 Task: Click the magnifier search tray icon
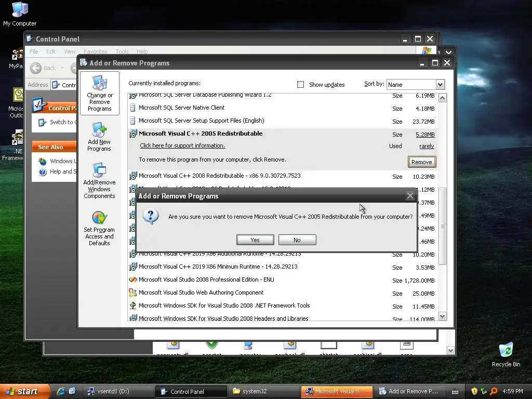(494, 391)
